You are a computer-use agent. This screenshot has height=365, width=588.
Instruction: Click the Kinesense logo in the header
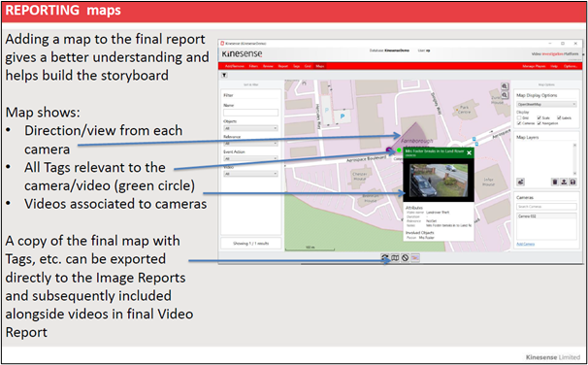pyautogui.click(x=242, y=54)
